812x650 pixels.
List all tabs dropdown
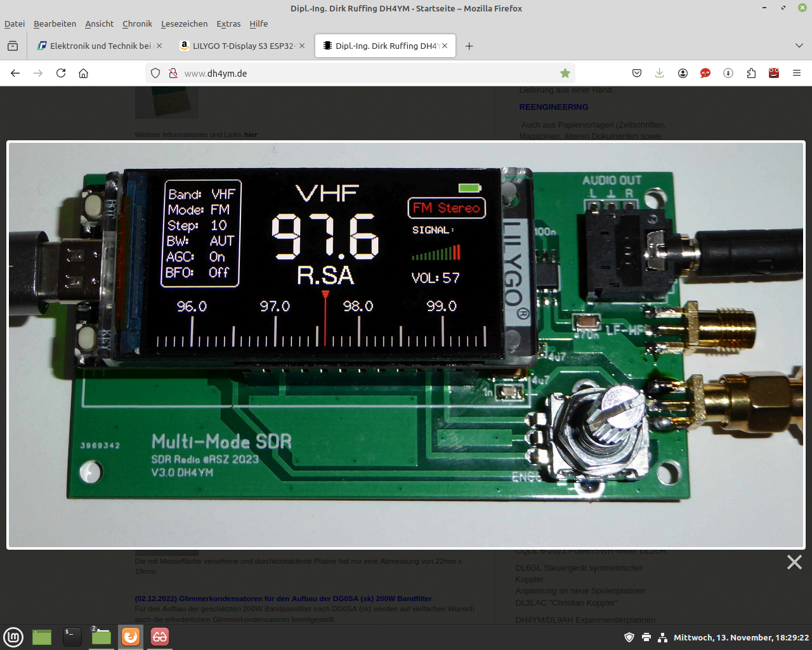(799, 46)
